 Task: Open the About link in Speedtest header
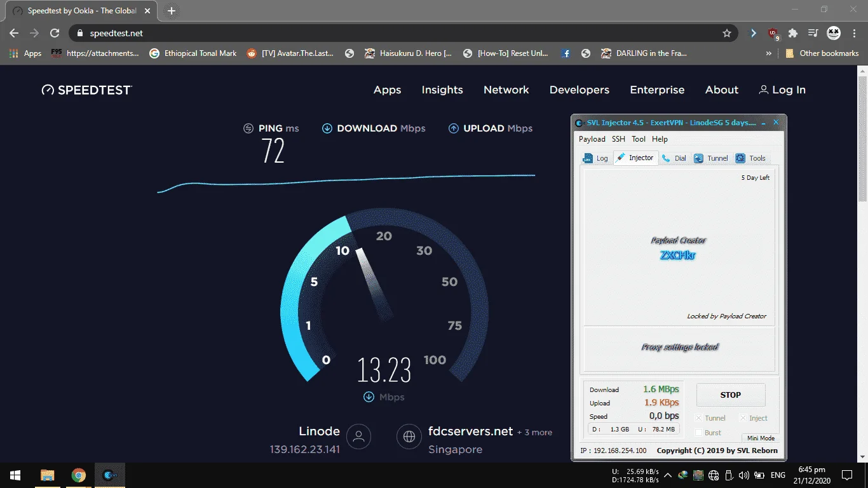tap(722, 90)
